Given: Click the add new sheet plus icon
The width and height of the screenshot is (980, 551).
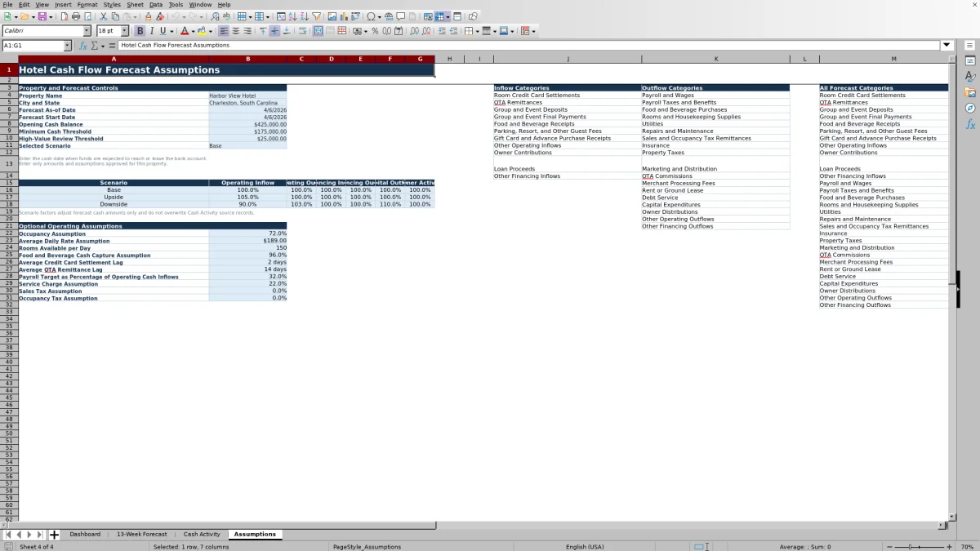Looking at the screenshot, I should click(x=54, y=535).
